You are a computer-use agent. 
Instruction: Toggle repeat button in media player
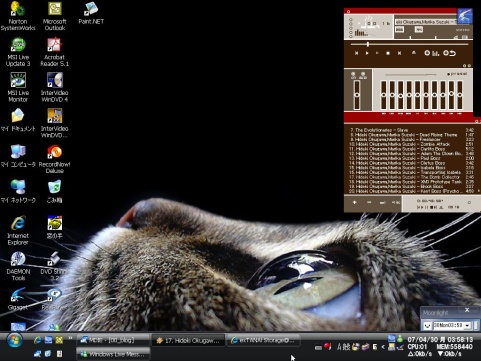pyautogui.click(x=449, y=53)
